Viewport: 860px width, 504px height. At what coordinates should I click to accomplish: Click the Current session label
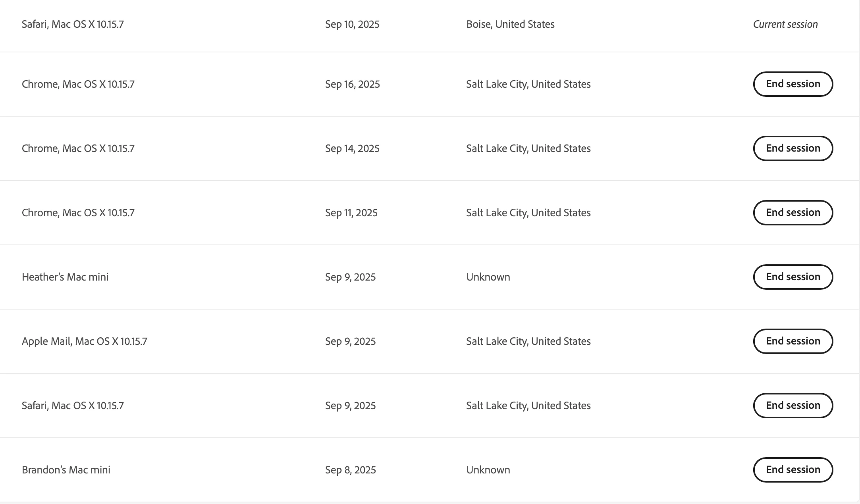[785, 24]
